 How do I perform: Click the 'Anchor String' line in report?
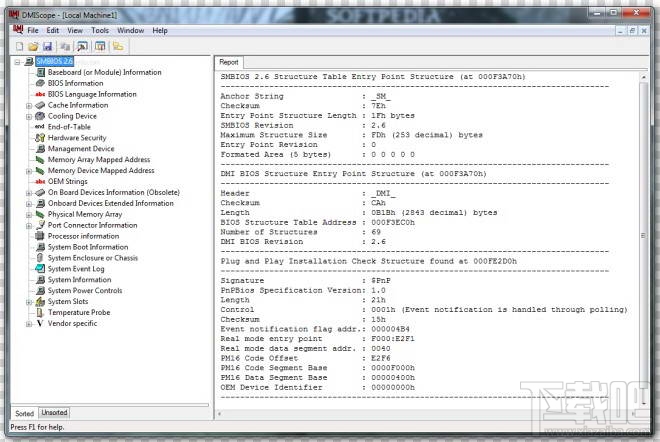tap(306, 96)
